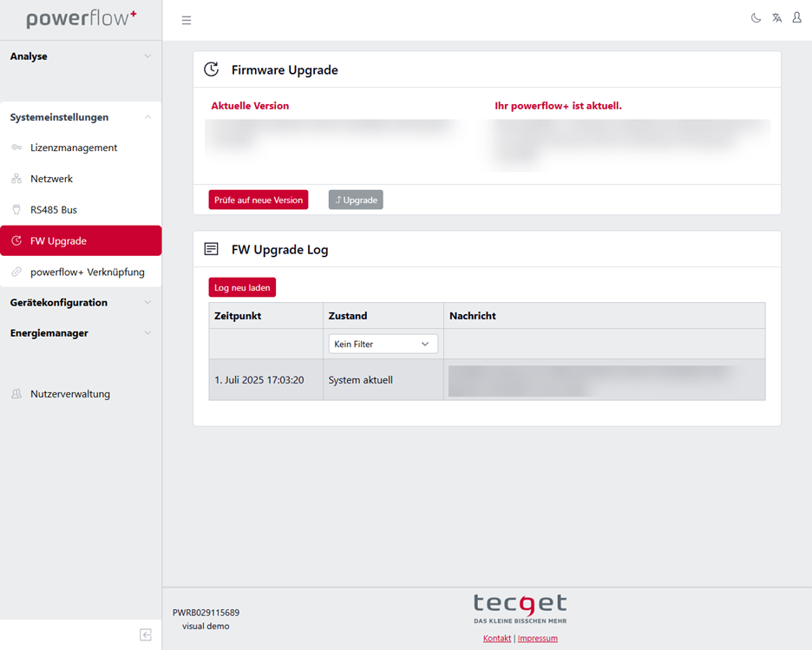812x650 pixels.
Task: Open the language translation icon
Action: 776,18
